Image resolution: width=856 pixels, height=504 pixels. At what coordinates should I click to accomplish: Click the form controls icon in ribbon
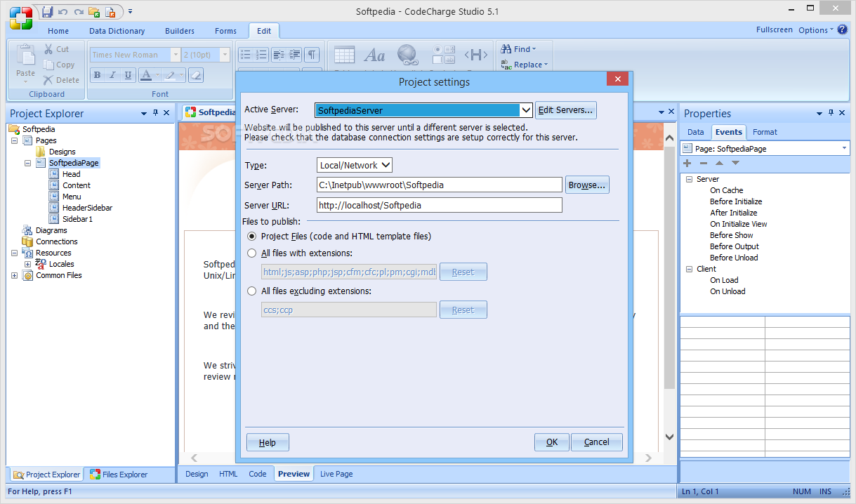click(444, 55)
